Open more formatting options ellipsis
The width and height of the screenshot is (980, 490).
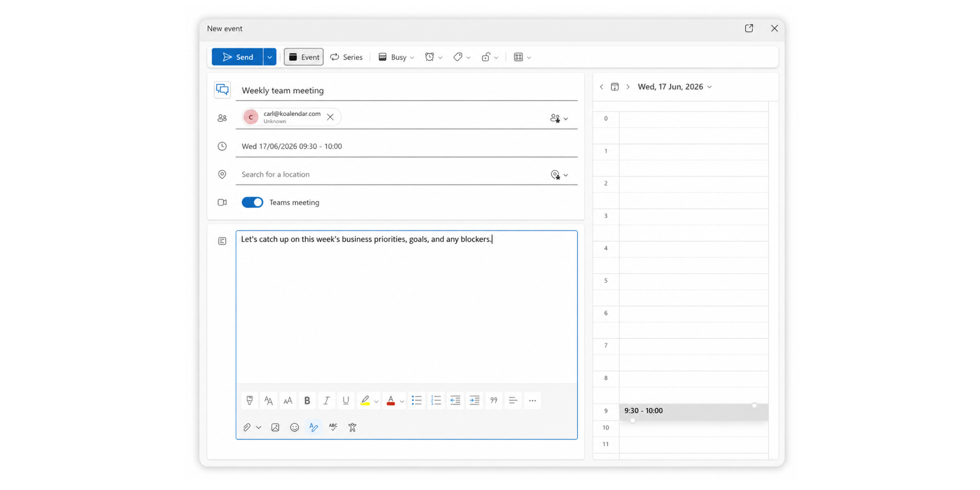pos(533,400)
